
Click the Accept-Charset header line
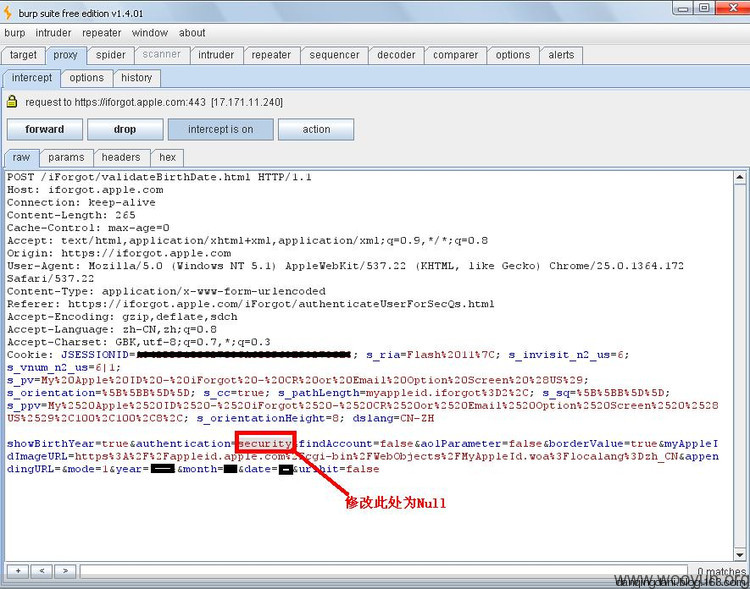(139, 342)
